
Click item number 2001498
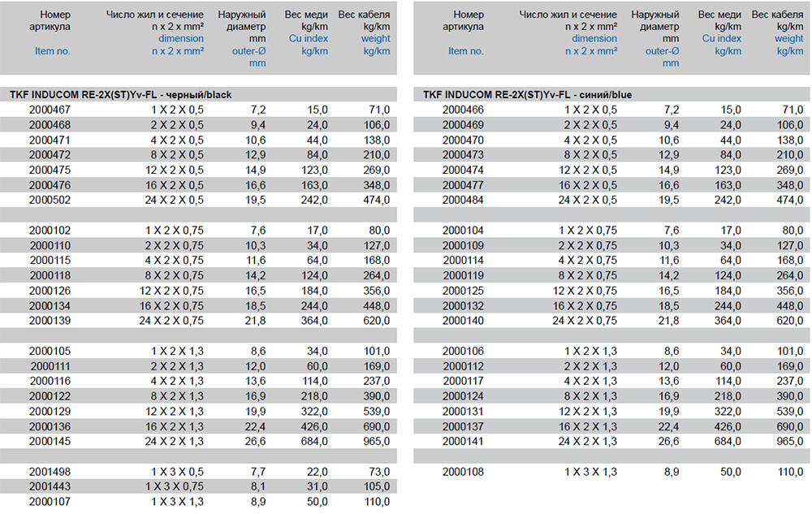tap(50, 472)
